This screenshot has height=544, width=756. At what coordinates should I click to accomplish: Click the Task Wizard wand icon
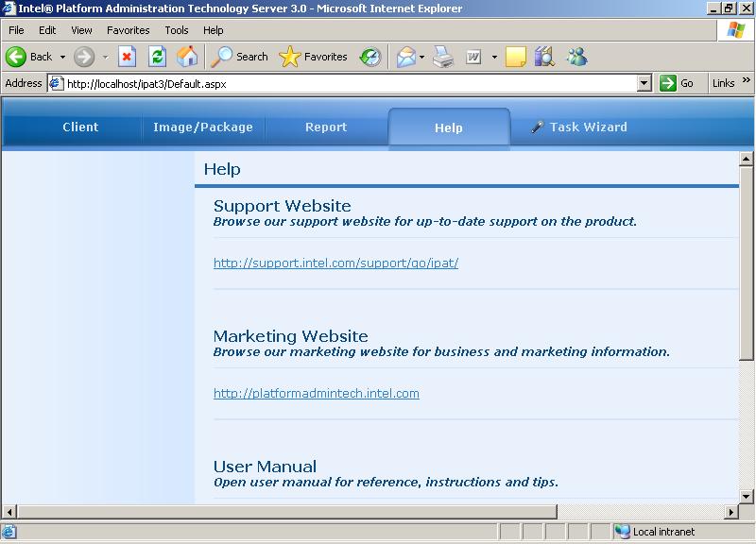point(537,127)
